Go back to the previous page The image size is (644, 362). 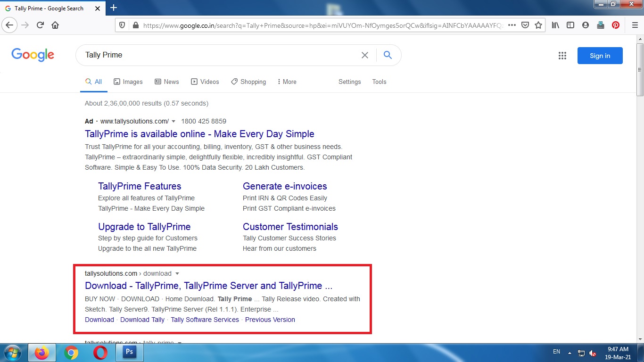10,25
